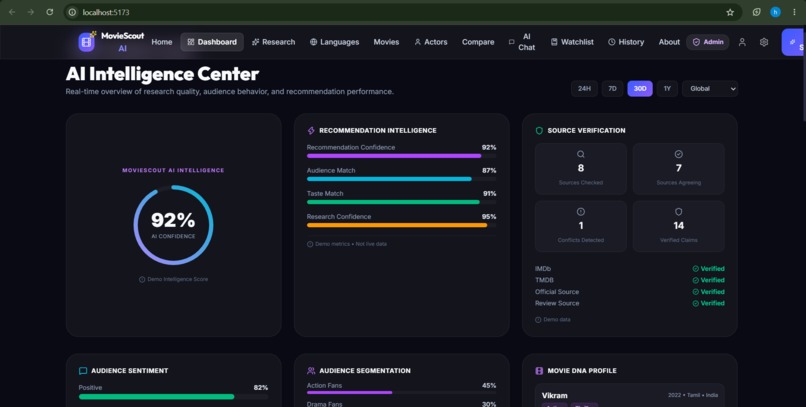Screen dimensions: 806x407
Task: Select the 7D time range
Action: [612, 88]
